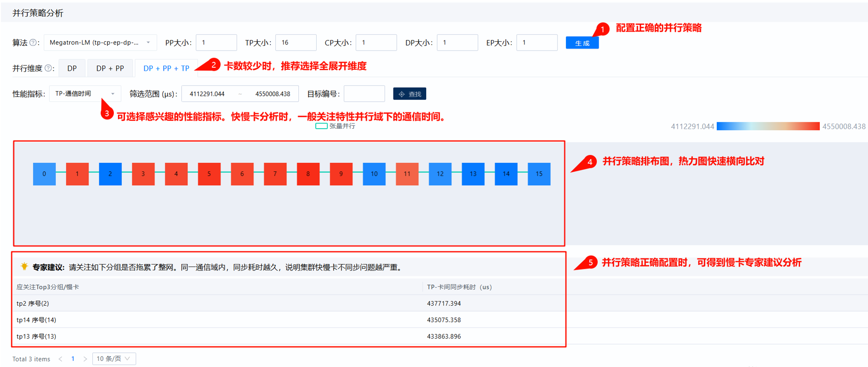Click the heatmap color scale bar
The width and height of the screenshot is (868, 367).
[768, 126]
